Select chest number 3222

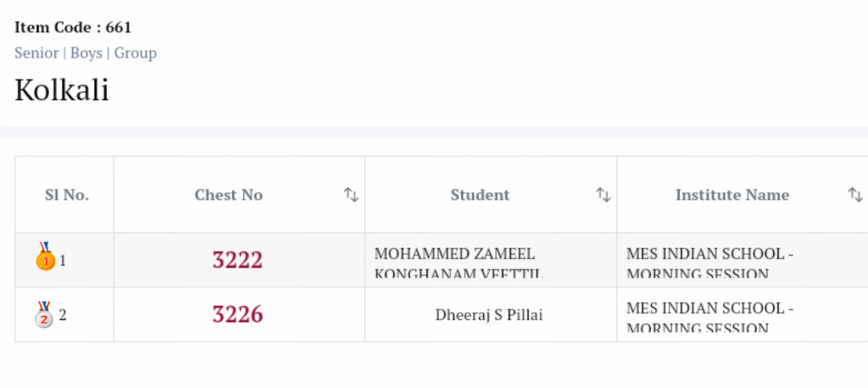pos(237,260)
